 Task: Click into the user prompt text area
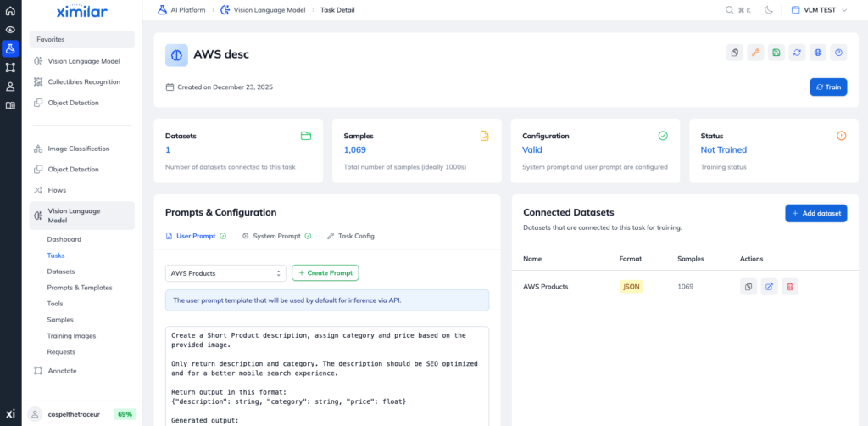click(x=327, y=376)
